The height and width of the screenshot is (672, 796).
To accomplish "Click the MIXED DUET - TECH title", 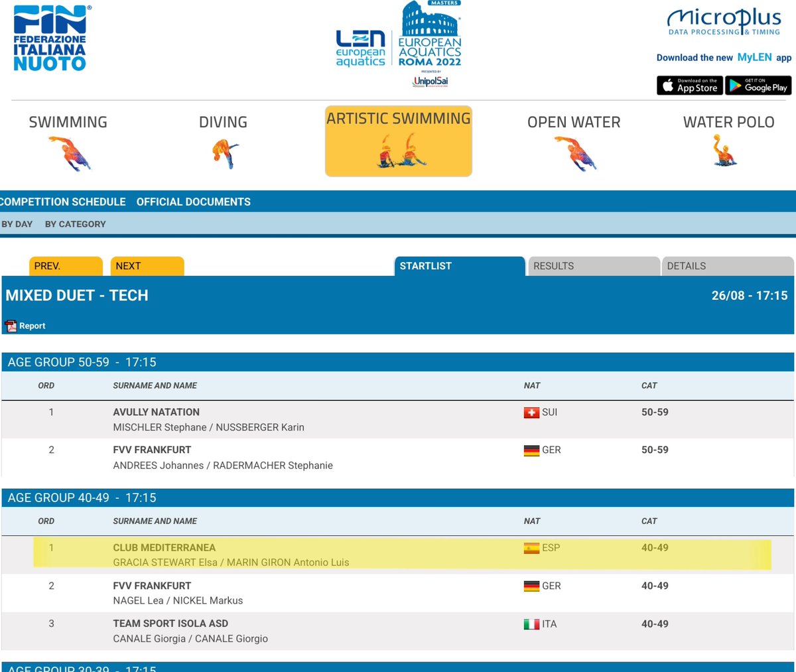I will [x=77, y=296].
